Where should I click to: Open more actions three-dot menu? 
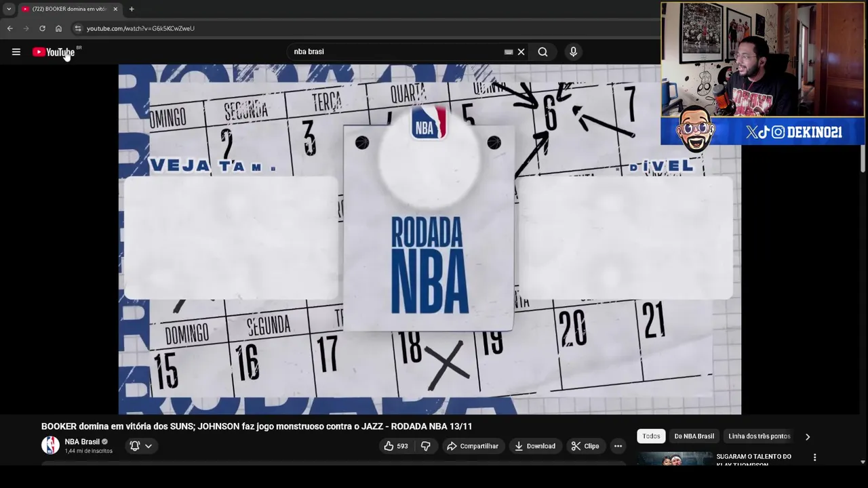[x=618, y=446]
